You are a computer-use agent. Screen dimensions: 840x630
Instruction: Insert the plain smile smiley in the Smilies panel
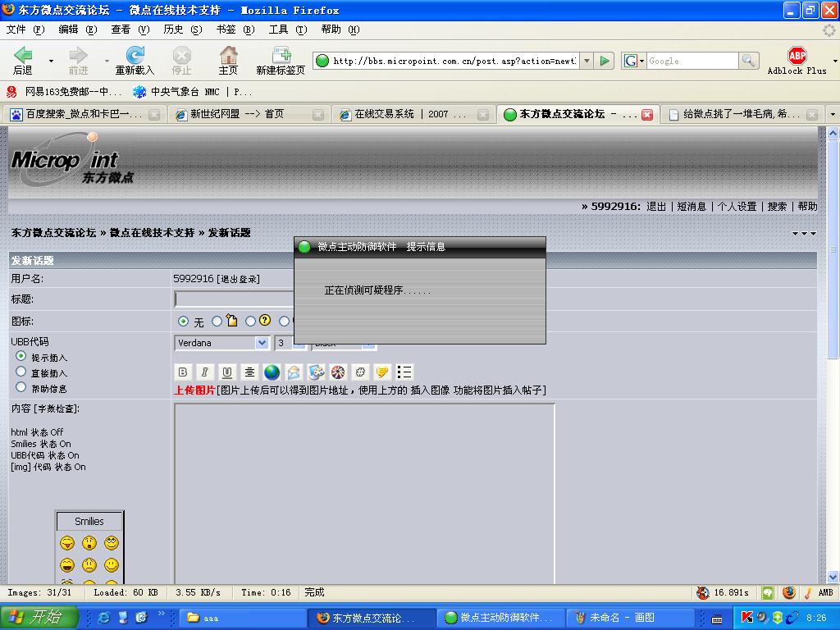[x=112, y=565]
